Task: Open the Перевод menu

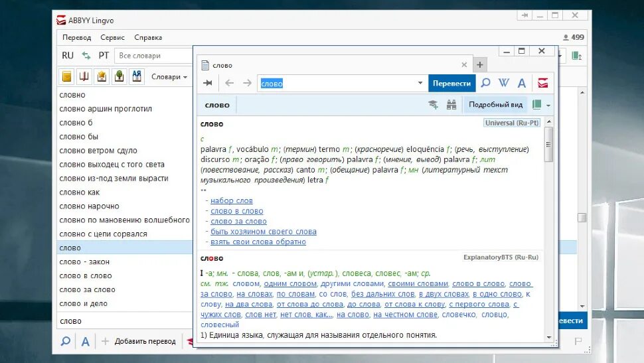Action: pyautogui.click(x=77, y=37)
